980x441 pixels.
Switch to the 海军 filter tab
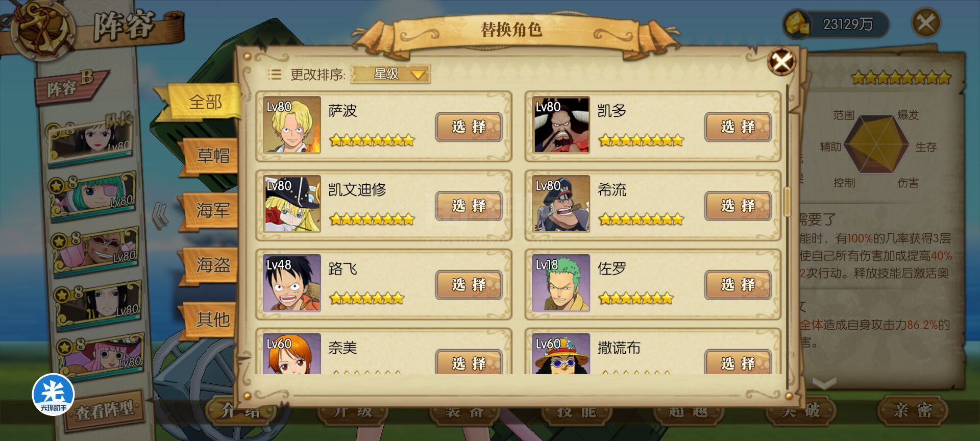(x=210, y=210)
